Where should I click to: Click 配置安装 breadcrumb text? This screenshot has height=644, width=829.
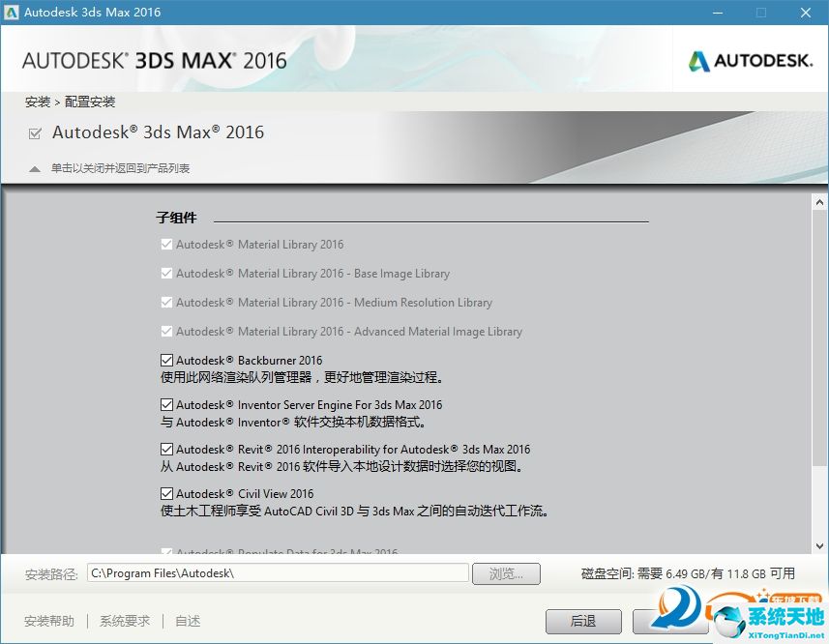90,102
